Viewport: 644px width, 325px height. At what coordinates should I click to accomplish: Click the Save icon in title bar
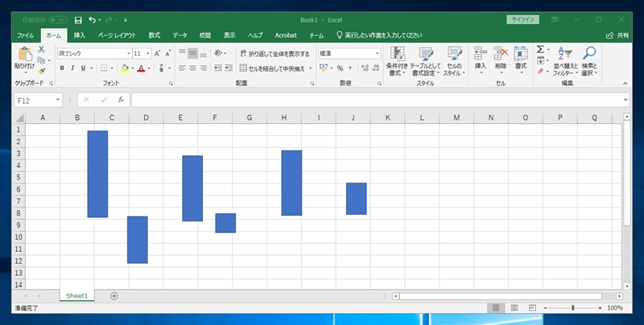click(78, 20)
